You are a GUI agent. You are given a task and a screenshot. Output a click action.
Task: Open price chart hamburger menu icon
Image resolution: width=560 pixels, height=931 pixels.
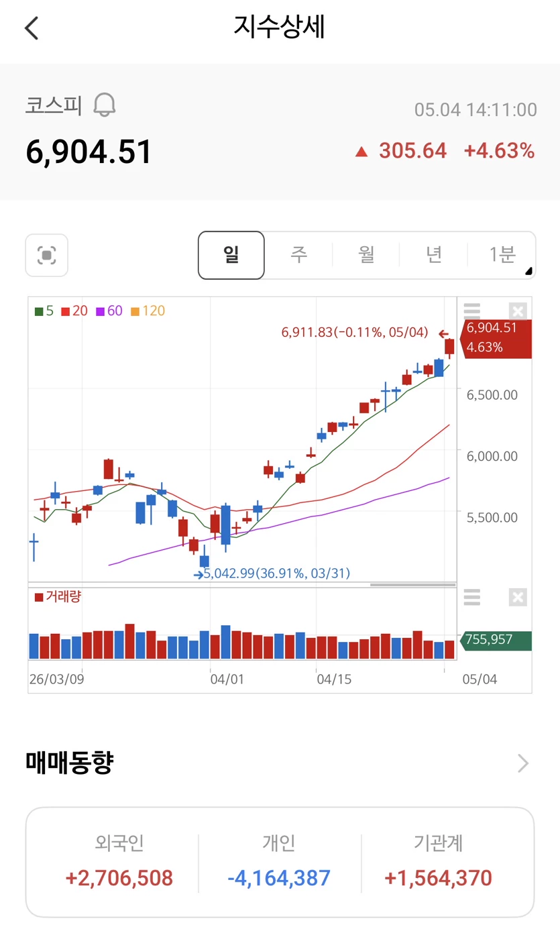click(472, 311)
